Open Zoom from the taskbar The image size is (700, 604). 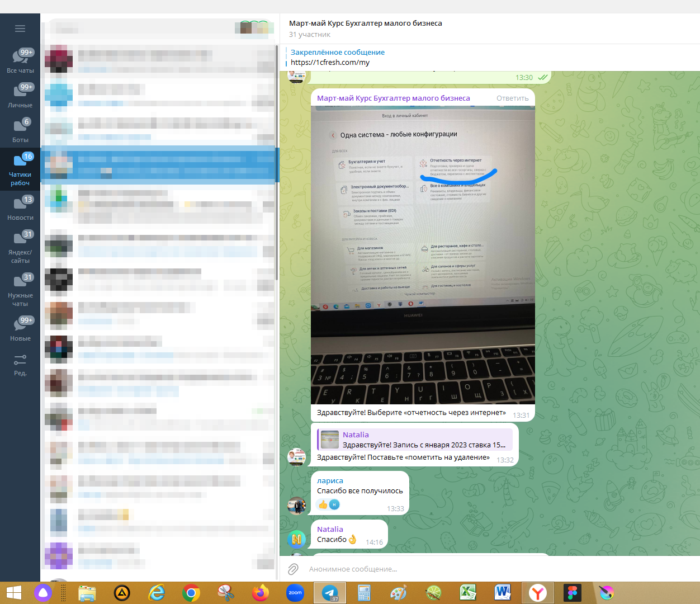[295, 593]
